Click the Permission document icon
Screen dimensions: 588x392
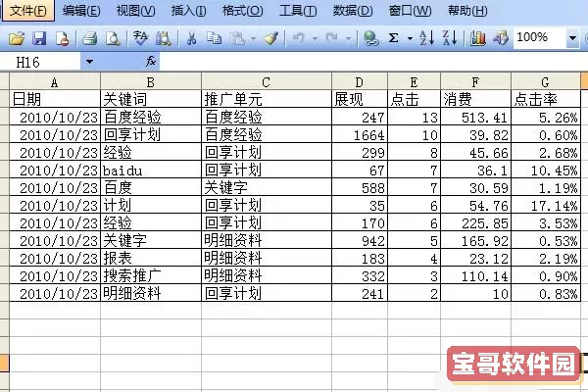[x=62, y=38]
